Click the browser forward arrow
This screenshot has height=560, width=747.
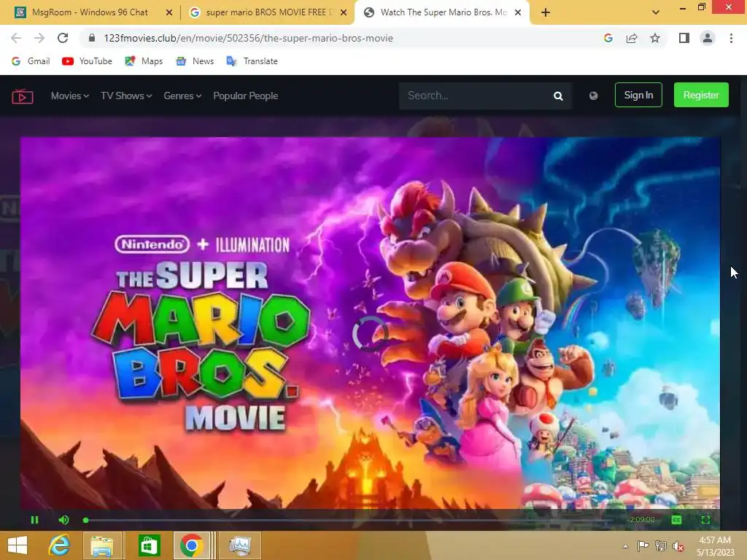pyautogui.click(x=39, y=38)
